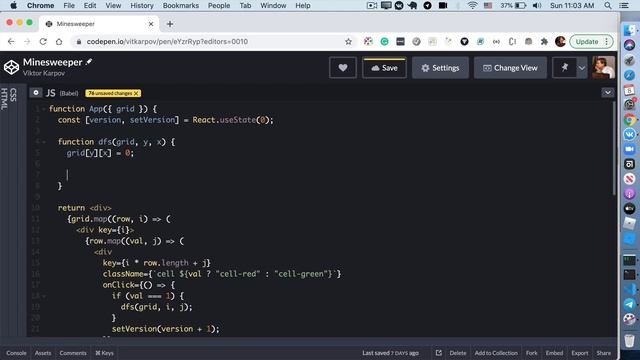The height and width of the screenshot is (360, 640).
Task: Open pen in new window icon
Action: [438, 353]
